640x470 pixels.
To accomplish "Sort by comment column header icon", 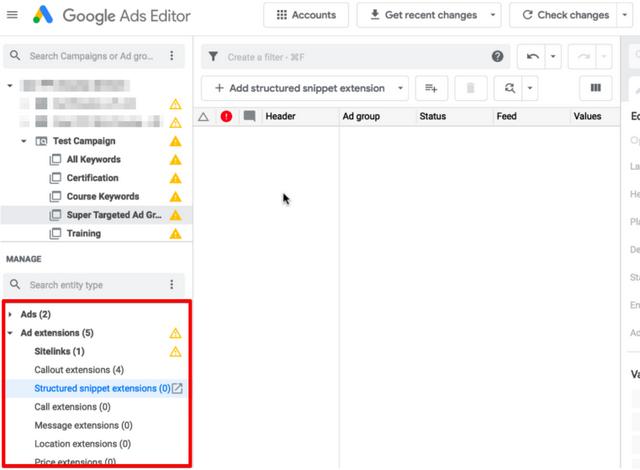I will pos(249,116).
